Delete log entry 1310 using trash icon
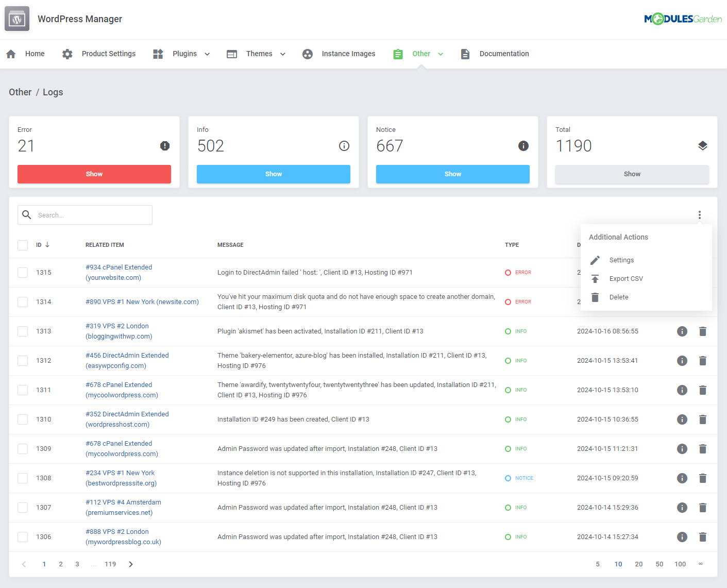Screen dimensions: 727x588 [x=702, y=419]
